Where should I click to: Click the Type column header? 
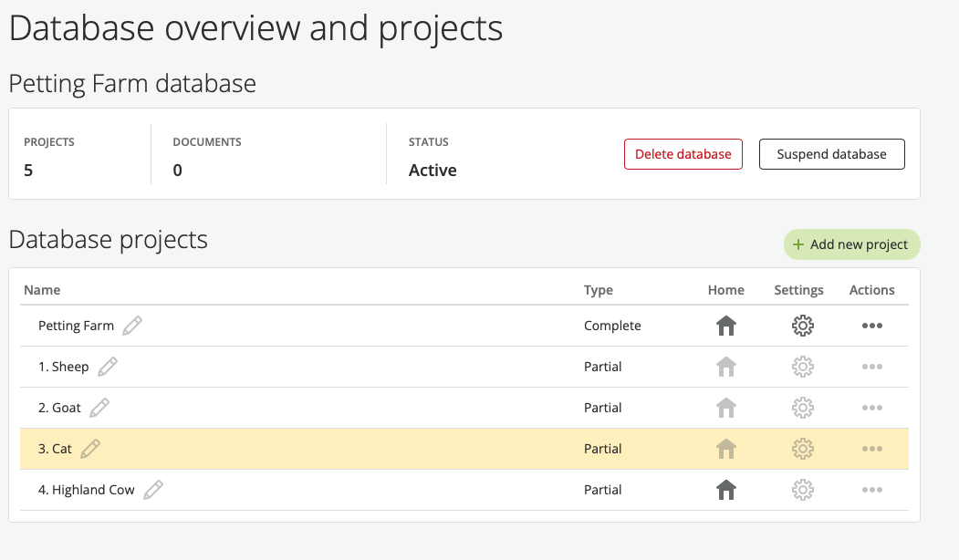point(599,290)
